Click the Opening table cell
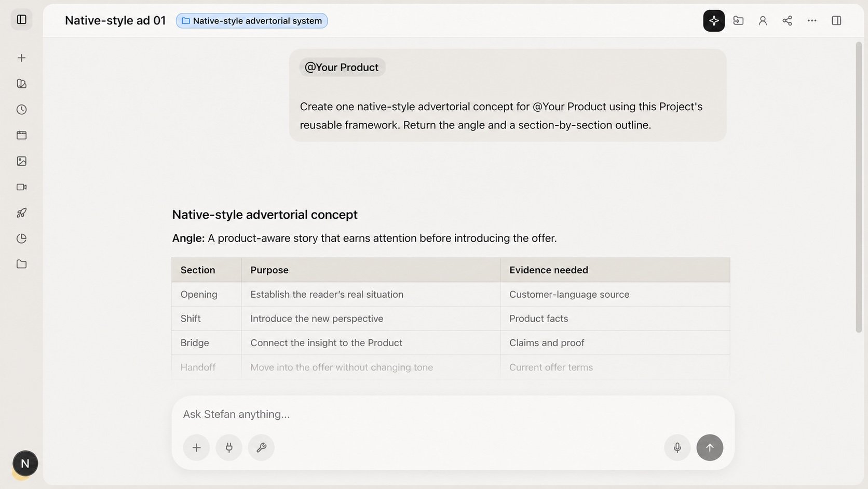 pyautogui.click(x=207, y=295)
